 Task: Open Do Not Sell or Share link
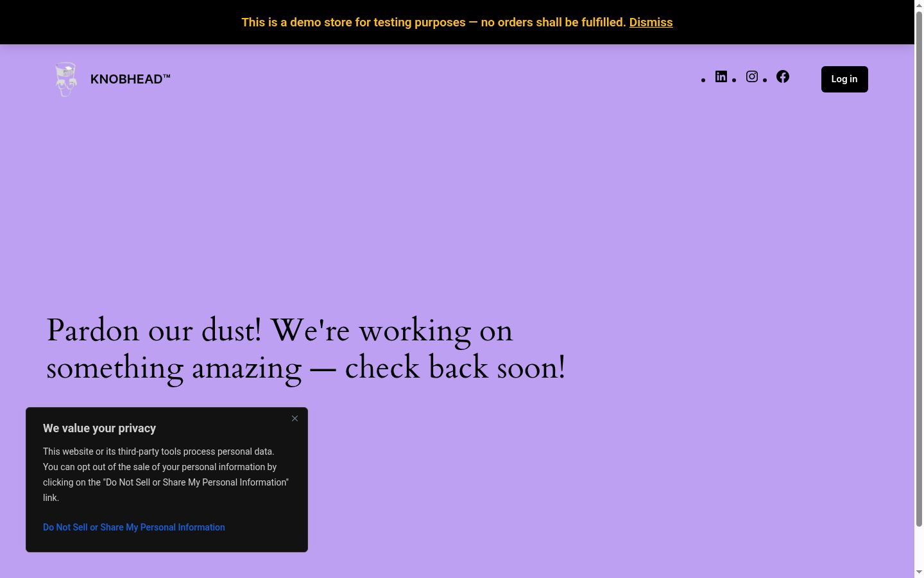click(134, 527)
